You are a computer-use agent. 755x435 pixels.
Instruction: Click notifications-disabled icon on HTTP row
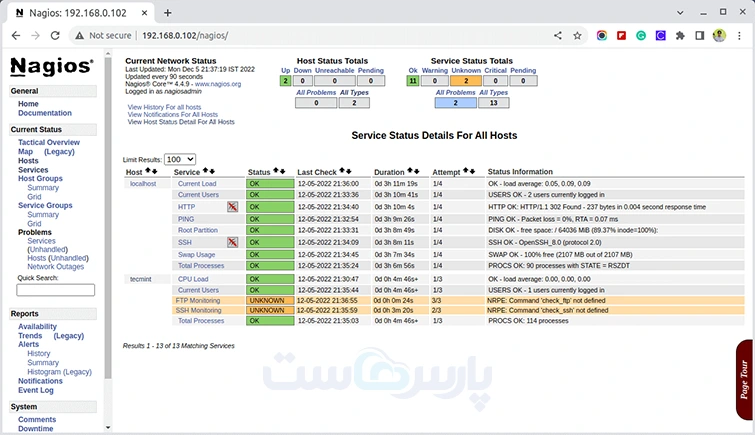233,207
